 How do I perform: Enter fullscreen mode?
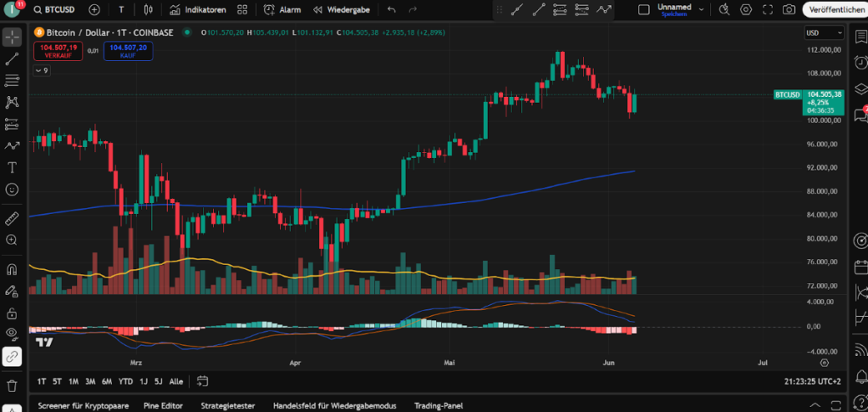(x=767, y=9)
